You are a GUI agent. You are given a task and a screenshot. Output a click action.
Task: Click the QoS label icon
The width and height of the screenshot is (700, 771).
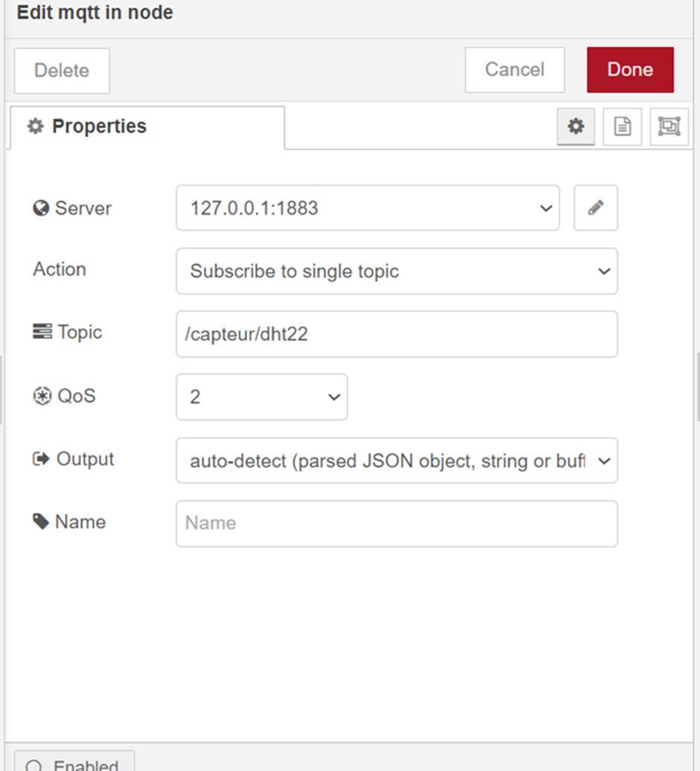(x=42, y=396)
